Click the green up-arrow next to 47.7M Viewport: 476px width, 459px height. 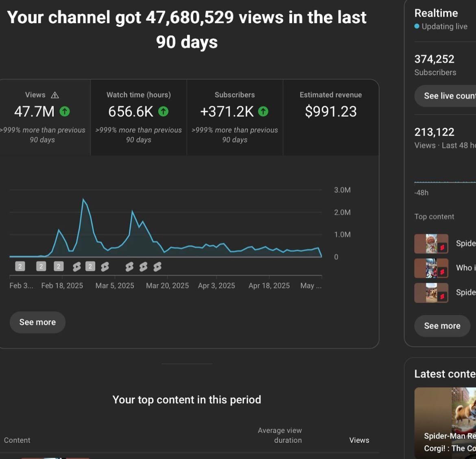(x=65, y=111)
